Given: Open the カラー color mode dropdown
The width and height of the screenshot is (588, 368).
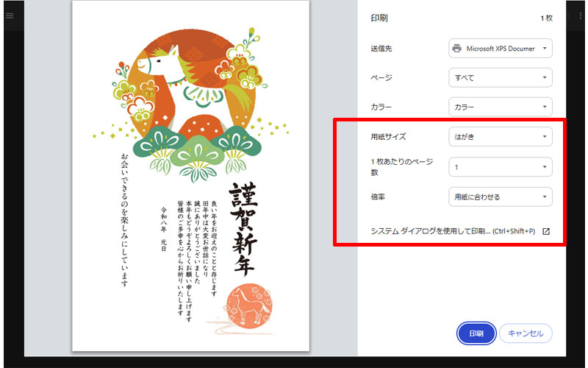Looking at the screenshot, I should (501, 107).
